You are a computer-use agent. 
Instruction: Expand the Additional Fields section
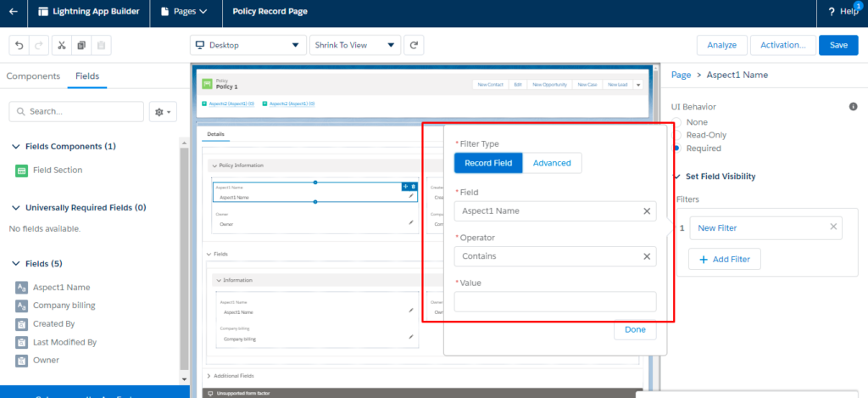coord(209,376)
